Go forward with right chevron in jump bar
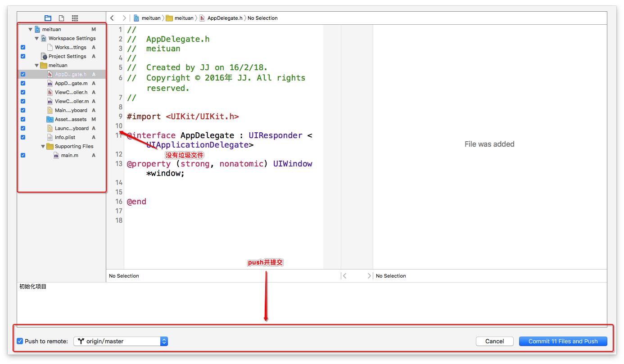This screenshot has width=624, height=364. point(124,18)
